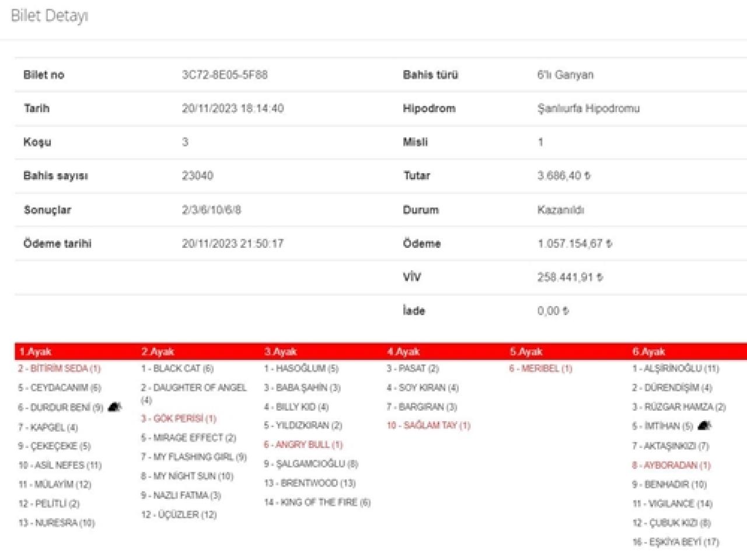Click winning horse GÖK PERİSİ
747x560 pixels.
pos(179,419)
